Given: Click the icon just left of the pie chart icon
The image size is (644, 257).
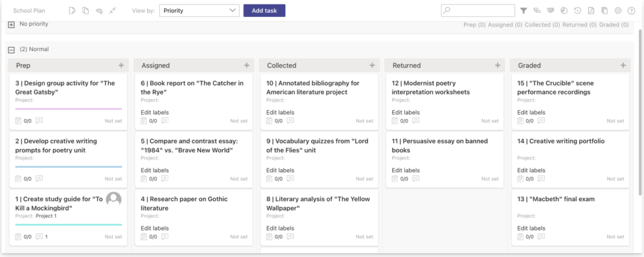Looking at the screenshot, I should pos(550,11).
